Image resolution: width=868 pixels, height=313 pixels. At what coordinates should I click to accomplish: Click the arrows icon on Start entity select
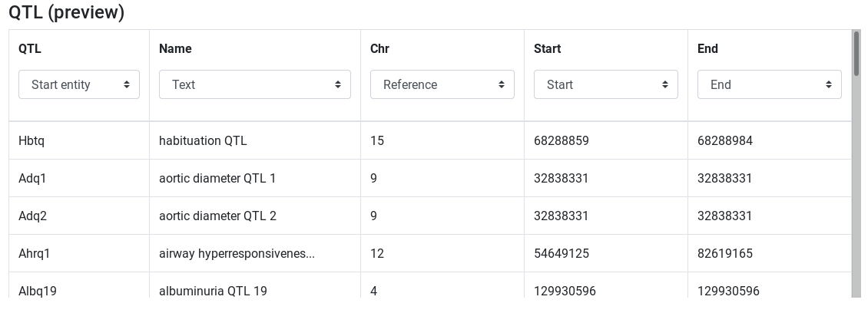[x=127, y=84]
